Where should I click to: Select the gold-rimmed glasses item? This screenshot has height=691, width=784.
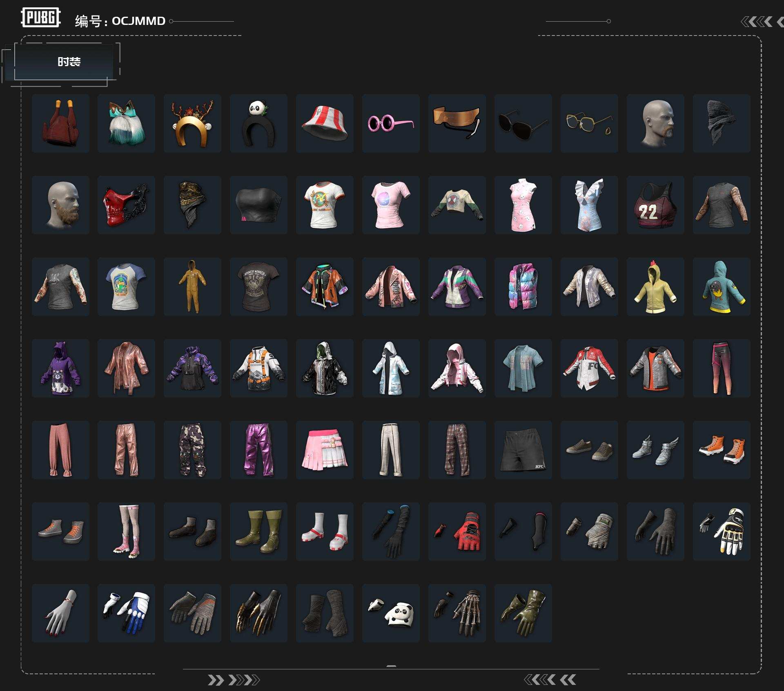point(590,123)
